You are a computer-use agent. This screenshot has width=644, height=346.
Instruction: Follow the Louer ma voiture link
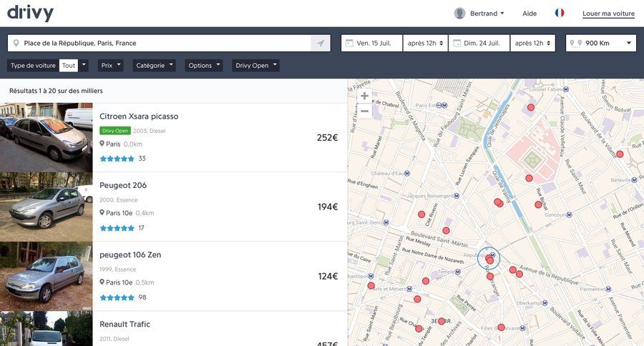[x=608, y=14]
